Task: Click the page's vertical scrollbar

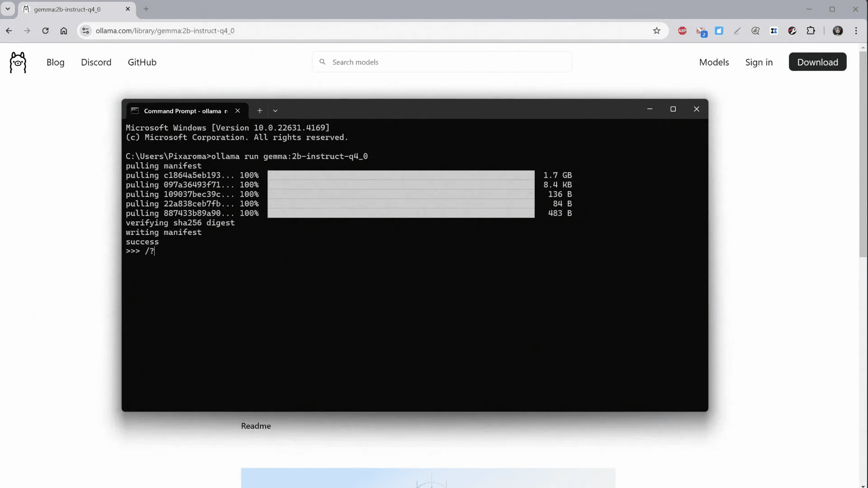Action: [863, 154]
